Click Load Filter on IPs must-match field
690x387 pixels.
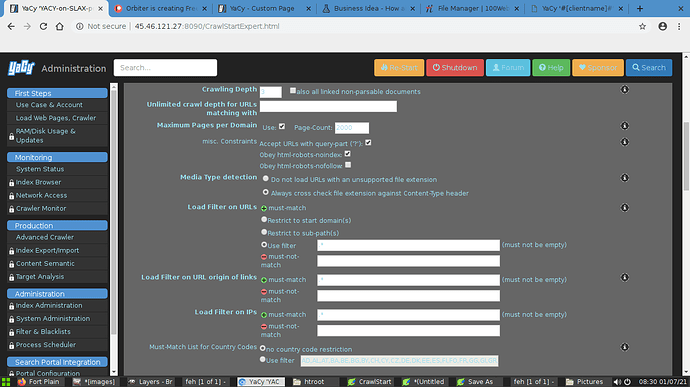(408, 315)
